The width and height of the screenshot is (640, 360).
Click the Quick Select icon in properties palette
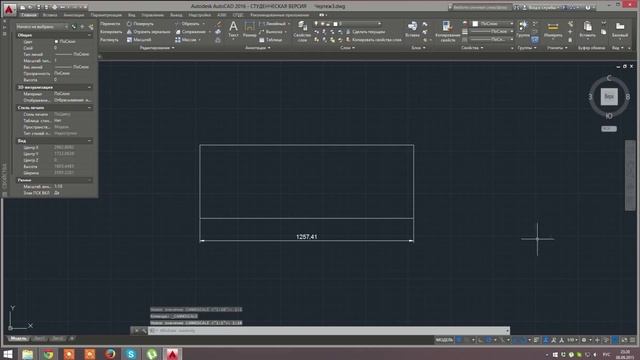pos(91,27)
